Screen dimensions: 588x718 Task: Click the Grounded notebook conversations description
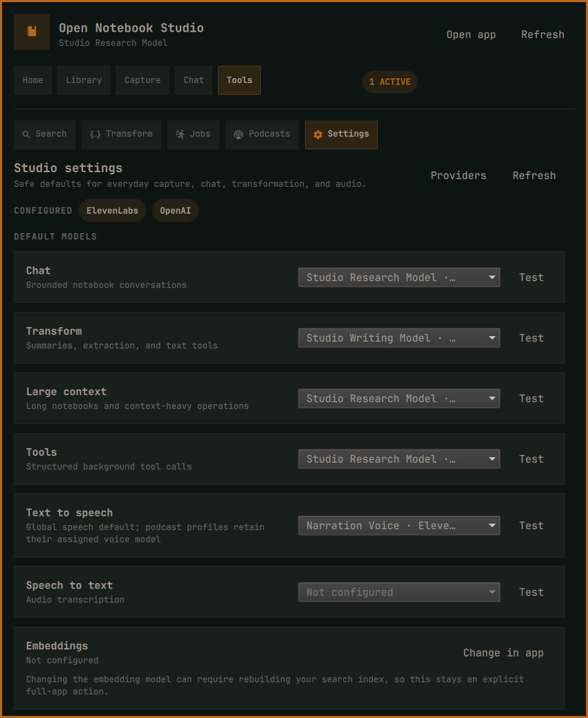click(x=107, y=285)
